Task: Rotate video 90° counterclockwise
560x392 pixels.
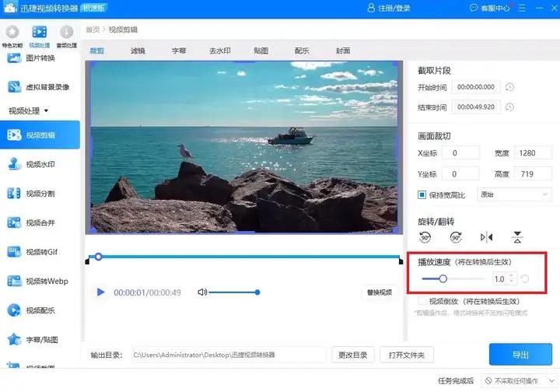Action: 425,237
